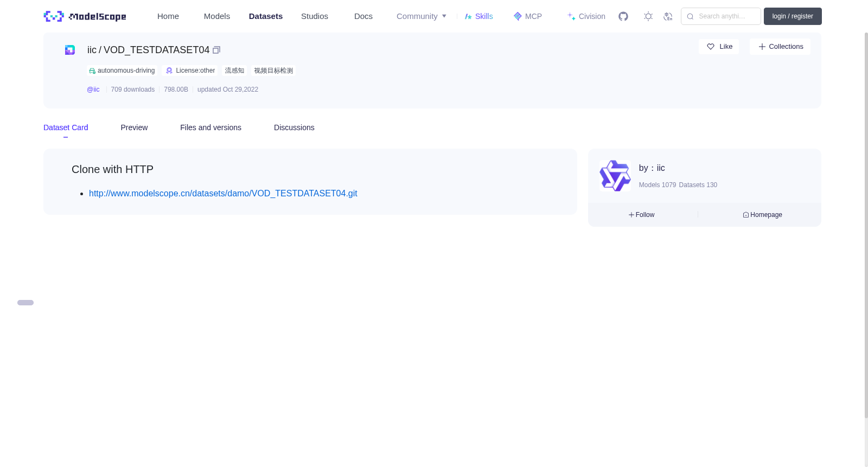Open the Skills link
Screen dimensions: 868x467
pyautogui.click(x=478, y=16)
